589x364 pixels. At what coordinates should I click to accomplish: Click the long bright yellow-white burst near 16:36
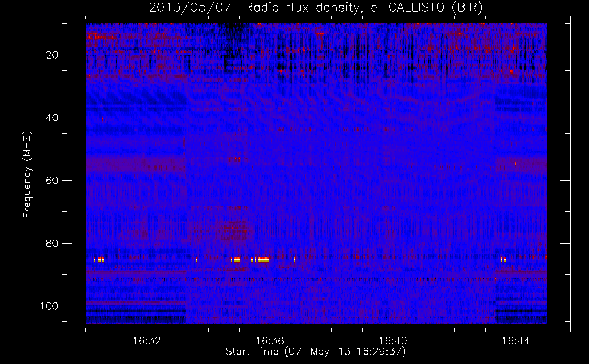pos(263,260)
